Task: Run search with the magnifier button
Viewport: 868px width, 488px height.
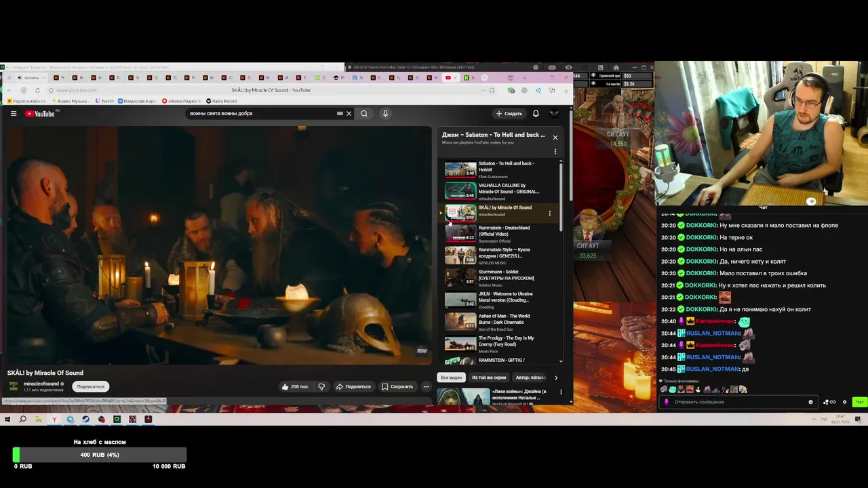Action: 364,113
